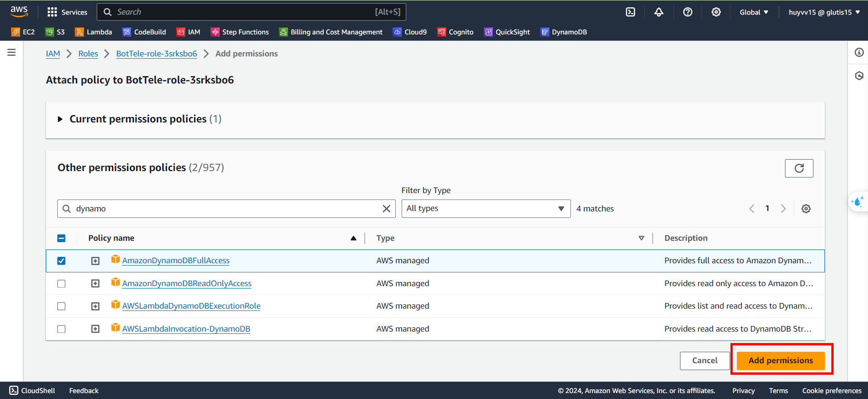Viewport: 868px width, 399px height.
Task: Open the Services grid menu
Action: [x=67, y=12]
